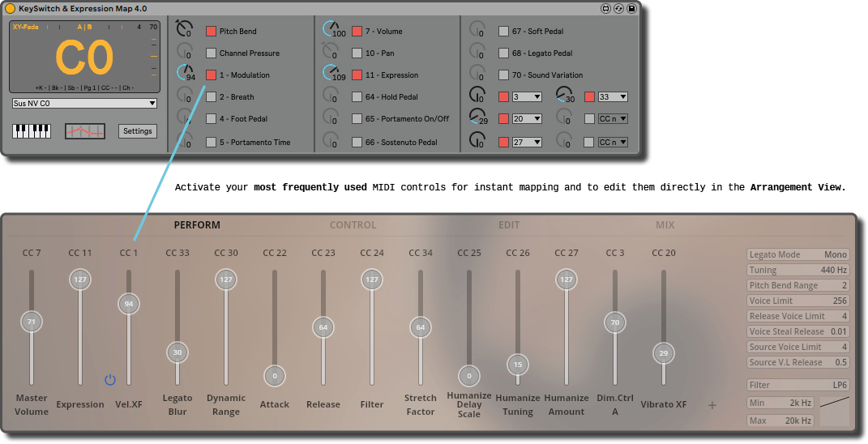Disable the 1 - Modulation checkbox
The image size is (868, 444).
tap(211, 75)
